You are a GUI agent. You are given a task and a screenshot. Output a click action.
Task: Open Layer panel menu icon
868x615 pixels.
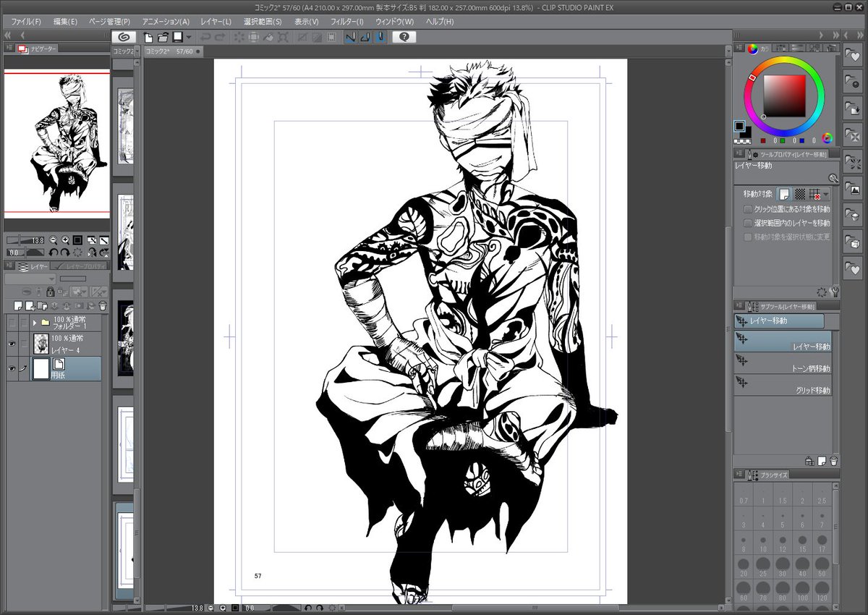pyautogui.click(x=10, y=266)
